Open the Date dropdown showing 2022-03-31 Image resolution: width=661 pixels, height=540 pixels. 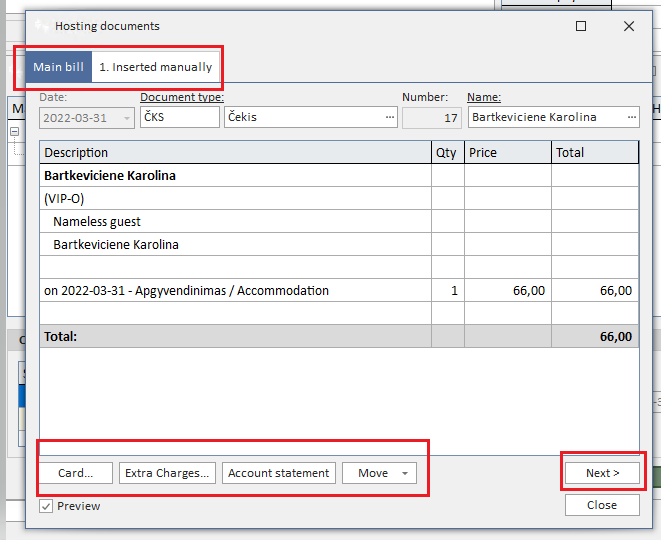tap(127, 118)
